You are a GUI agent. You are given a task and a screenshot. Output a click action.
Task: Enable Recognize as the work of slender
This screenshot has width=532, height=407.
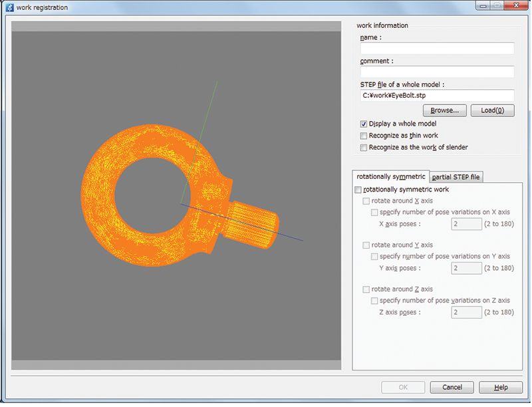tap(364, 148)
